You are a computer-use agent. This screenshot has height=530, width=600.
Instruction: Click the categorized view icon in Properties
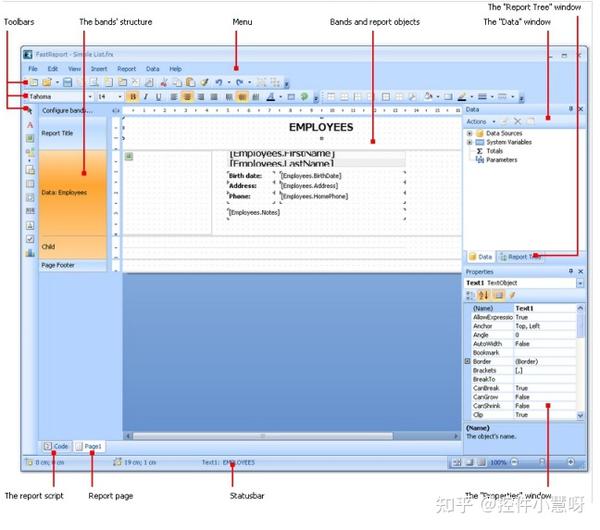click(470, 295)
